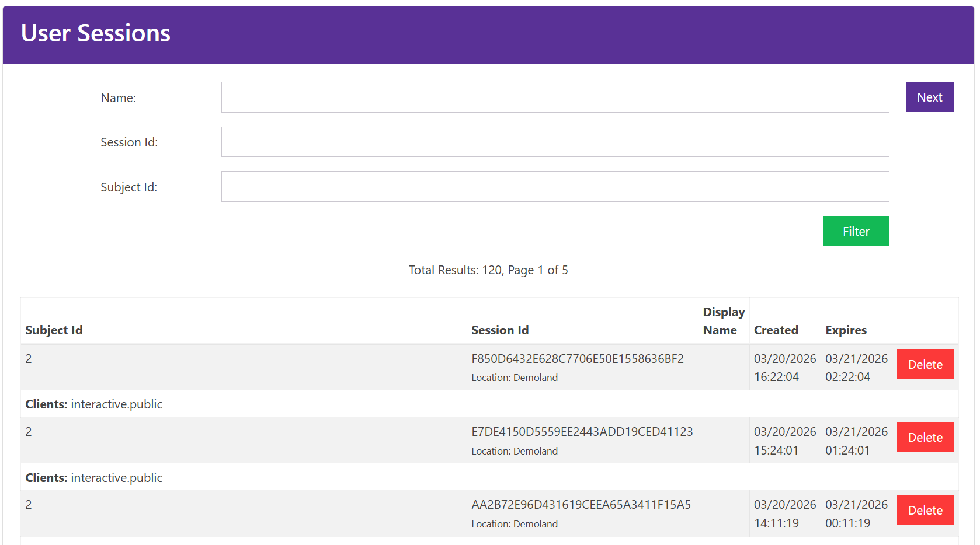Select the Subject Id column header
This screenshot has height=545, width=980.
[54, 330]
